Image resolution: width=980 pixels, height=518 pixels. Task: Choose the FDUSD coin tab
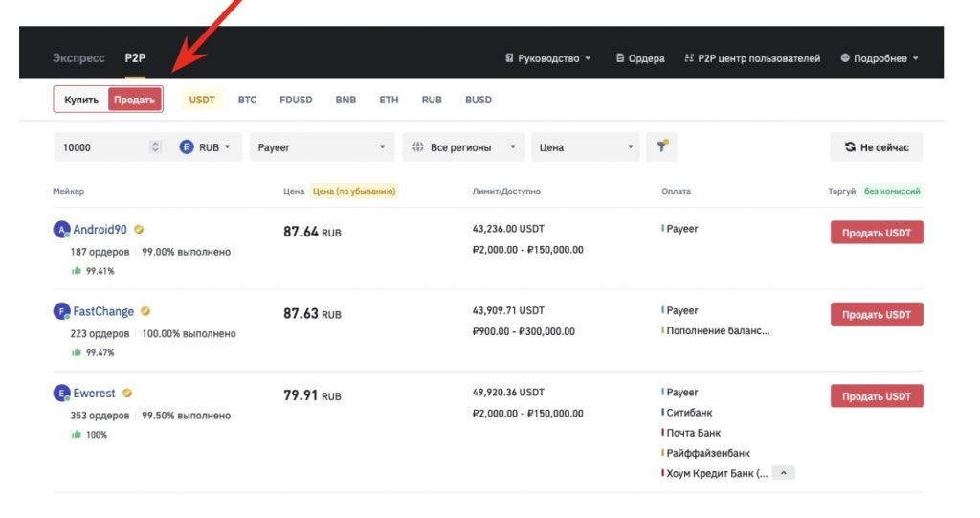tap(296, 100)
